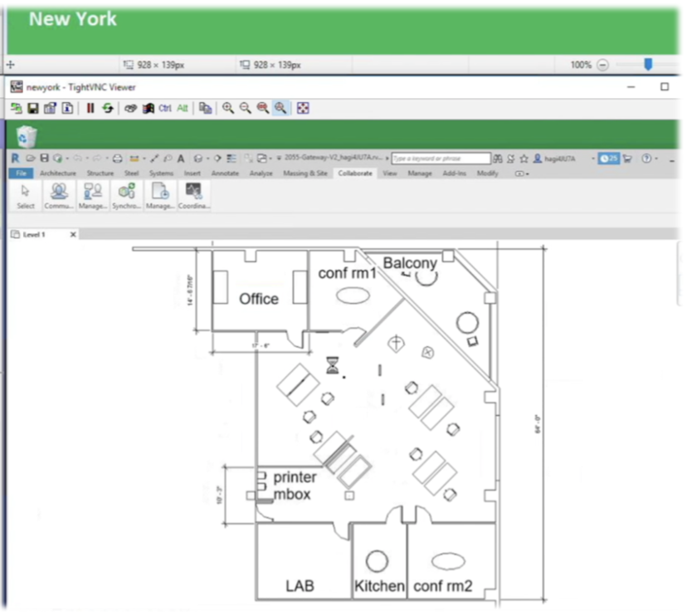Send Ctrl-Alt-Del using the keys icon
Image resolution: width=687 pixels, height=616 pixels.
(x=130, y=108)
